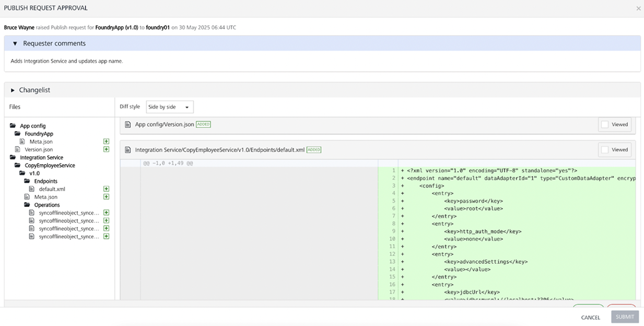The width and height of the screenshot is (644, 326).
Task: Click the Integration Service folder icon
Action: point(13,157)
